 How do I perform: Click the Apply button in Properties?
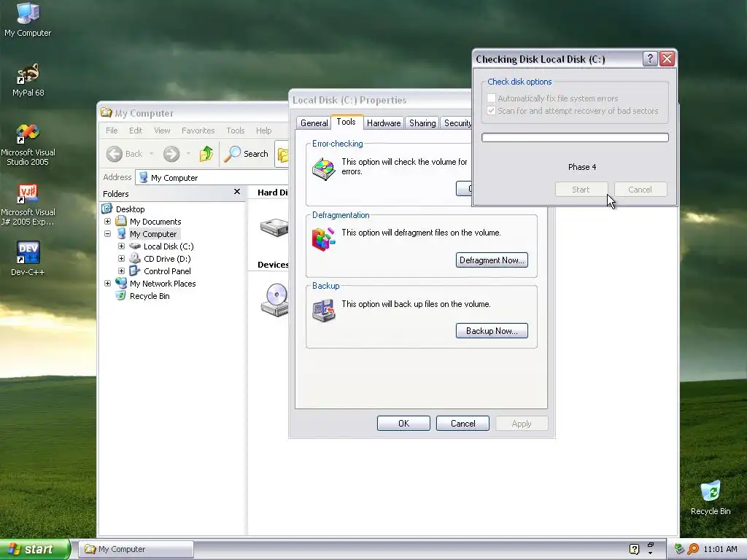[522, 424]
